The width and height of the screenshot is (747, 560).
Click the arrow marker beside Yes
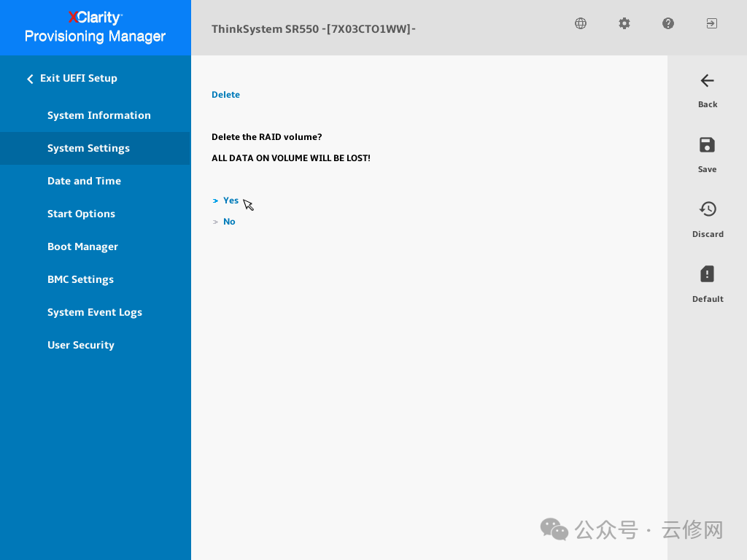coord(215,201)
